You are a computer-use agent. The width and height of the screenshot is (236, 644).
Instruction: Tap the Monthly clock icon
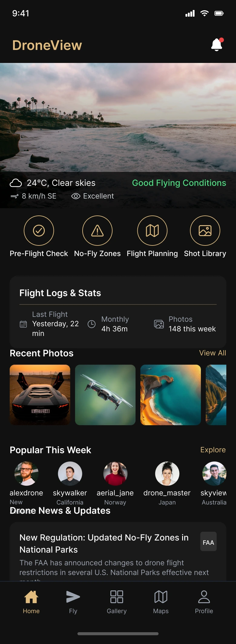pyautogui.click(x=91, y=324)
